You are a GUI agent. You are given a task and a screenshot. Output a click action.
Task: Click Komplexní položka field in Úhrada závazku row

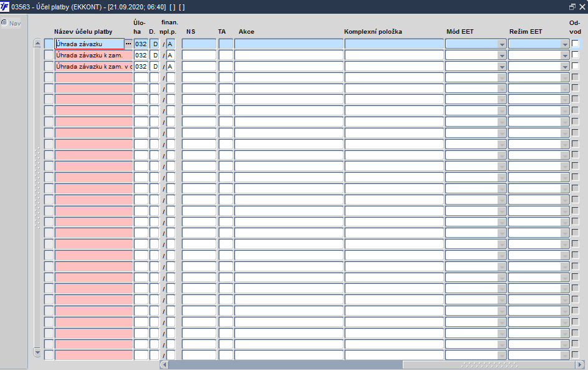[x=394, y=44]
